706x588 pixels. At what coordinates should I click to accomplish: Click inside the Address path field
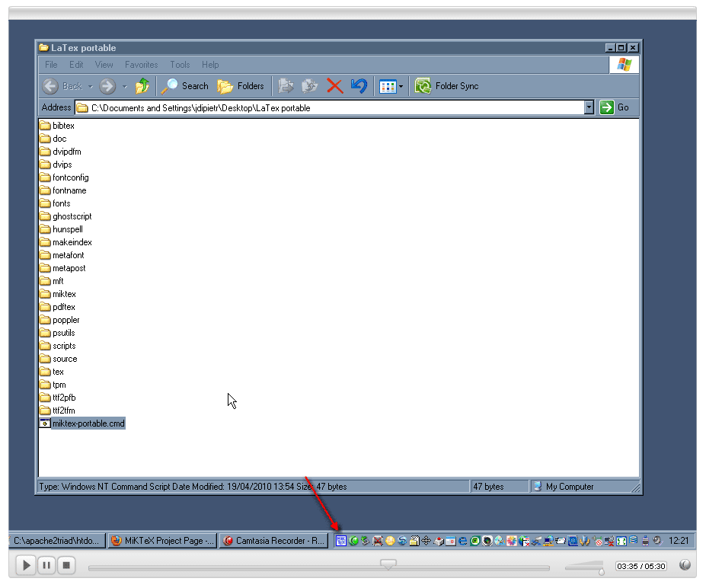click(330, 107)
